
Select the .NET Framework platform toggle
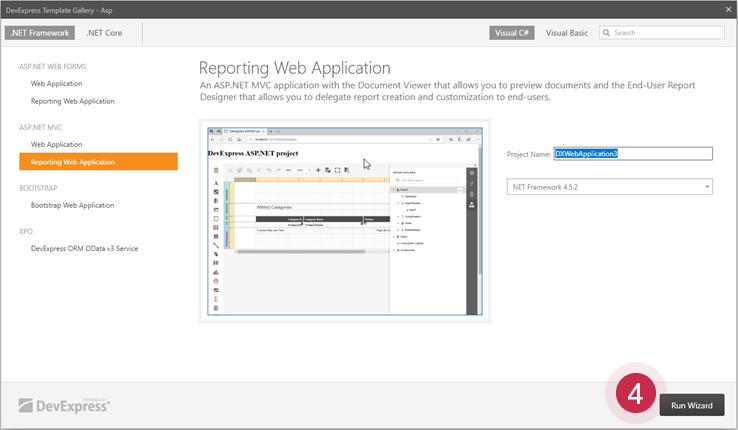(x=40, y=33)
